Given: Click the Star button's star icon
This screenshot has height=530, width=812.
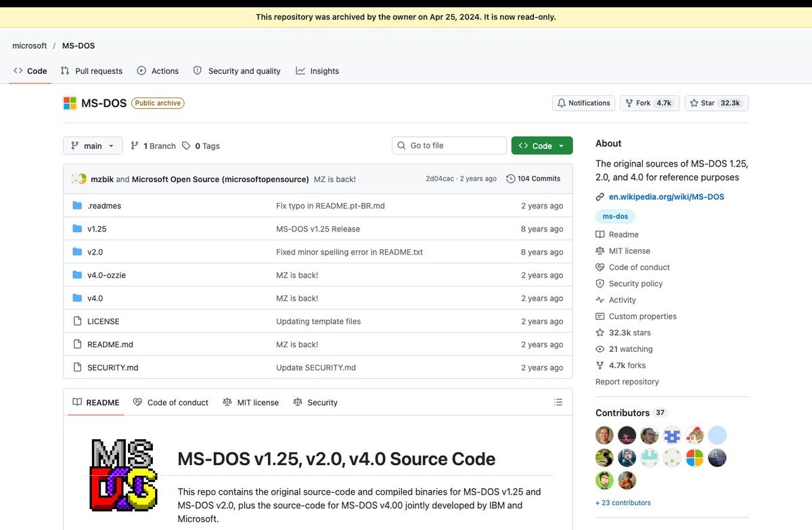Looking at the screenshot, I should (x=694, y=103).
